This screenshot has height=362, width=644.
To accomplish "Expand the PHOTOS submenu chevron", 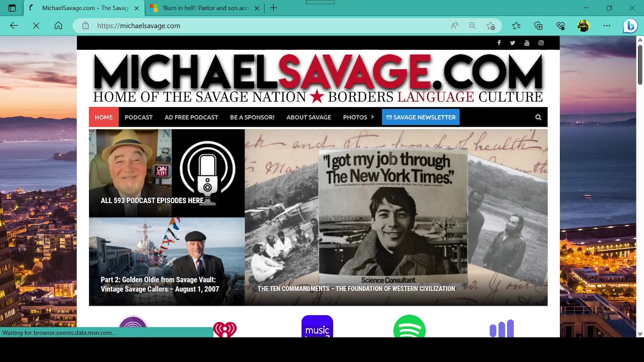I will [372, 117].
